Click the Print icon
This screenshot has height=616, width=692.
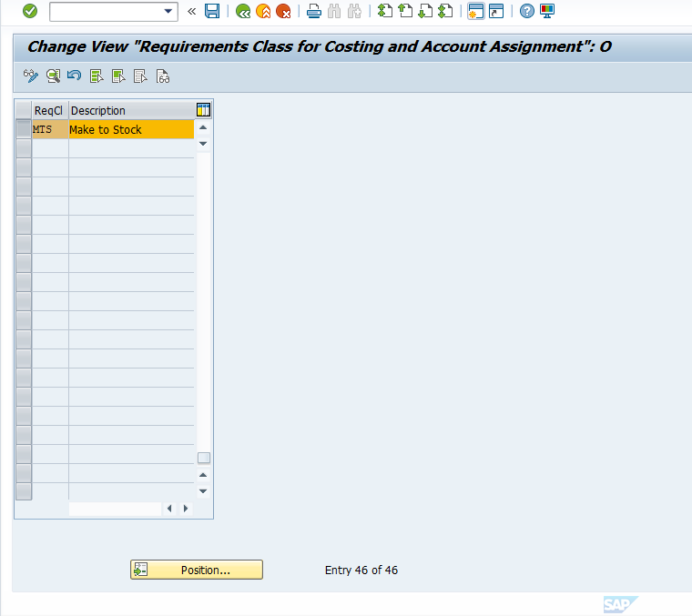[x=314, y=11]
